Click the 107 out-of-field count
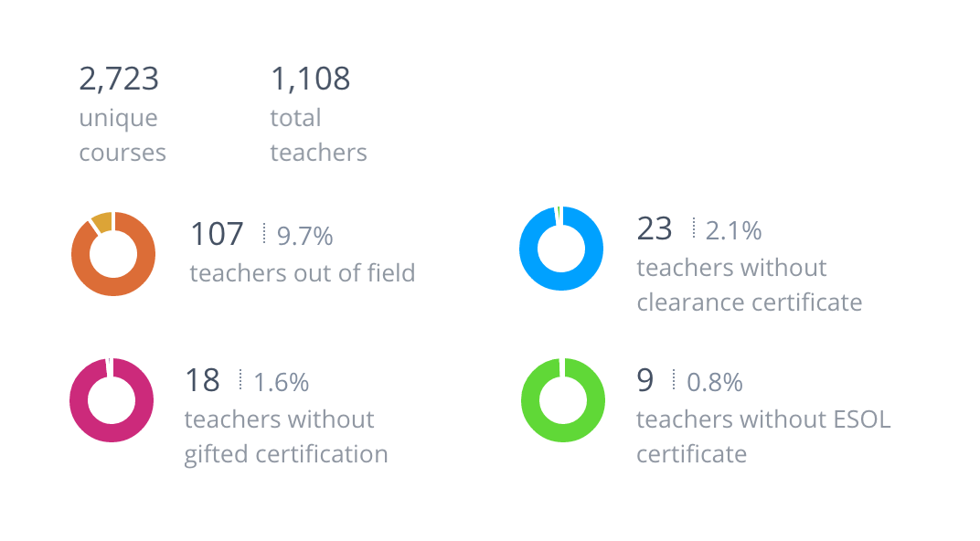The width and height of the screenshot is (980, 541). click(x=217, y=234)
